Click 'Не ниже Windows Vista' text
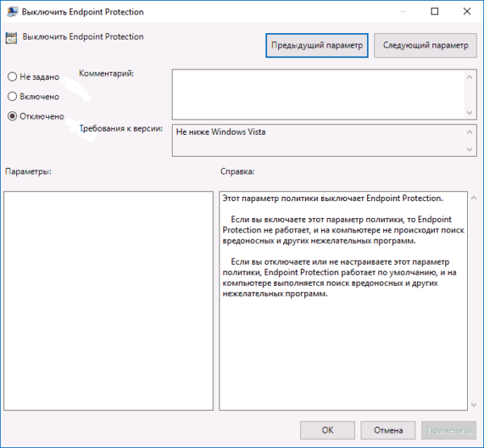 pyautogui.click(x=221, y=132)
